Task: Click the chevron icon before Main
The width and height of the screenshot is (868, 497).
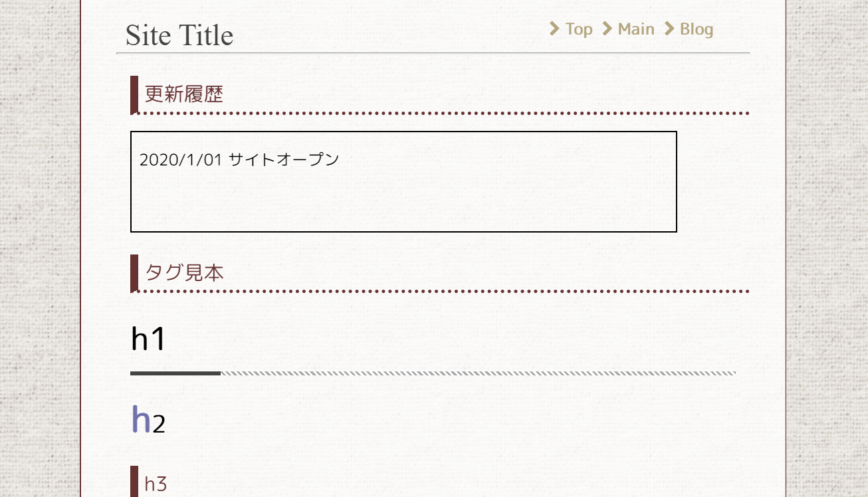Action: [x=607, y=29]
